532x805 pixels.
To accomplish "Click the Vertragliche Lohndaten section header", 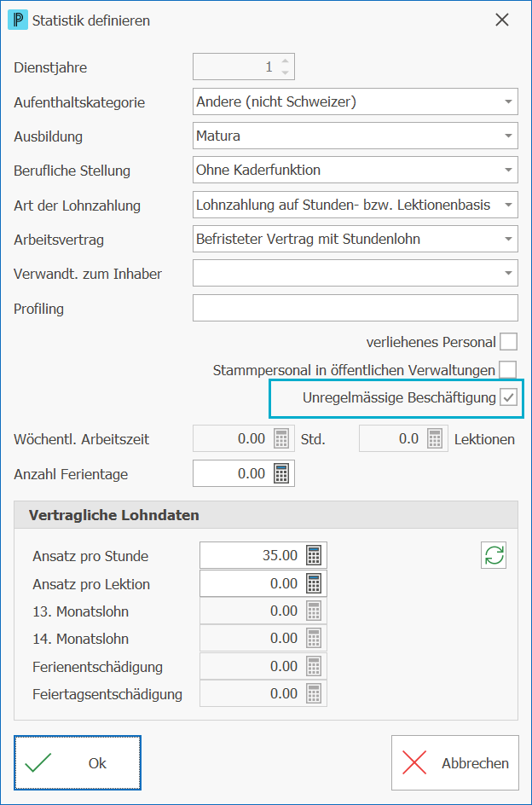I will (x=266, y=515).
